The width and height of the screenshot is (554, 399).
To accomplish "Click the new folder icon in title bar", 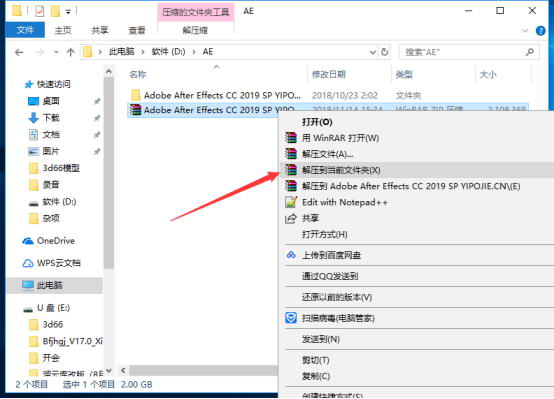I will point(55,11).
